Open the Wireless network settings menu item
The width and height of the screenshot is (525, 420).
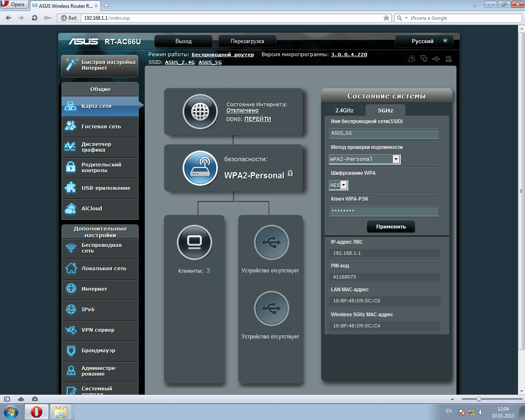point(100,248)
